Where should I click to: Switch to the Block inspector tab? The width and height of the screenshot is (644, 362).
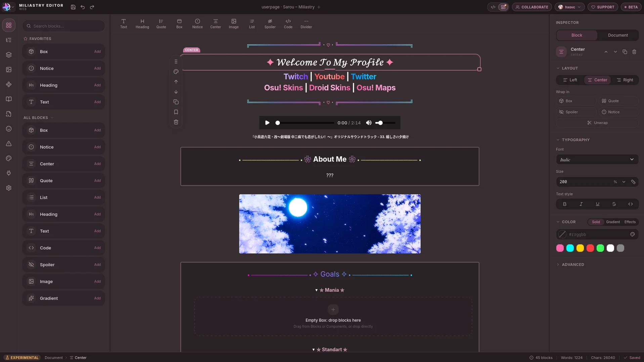[577, 35]
